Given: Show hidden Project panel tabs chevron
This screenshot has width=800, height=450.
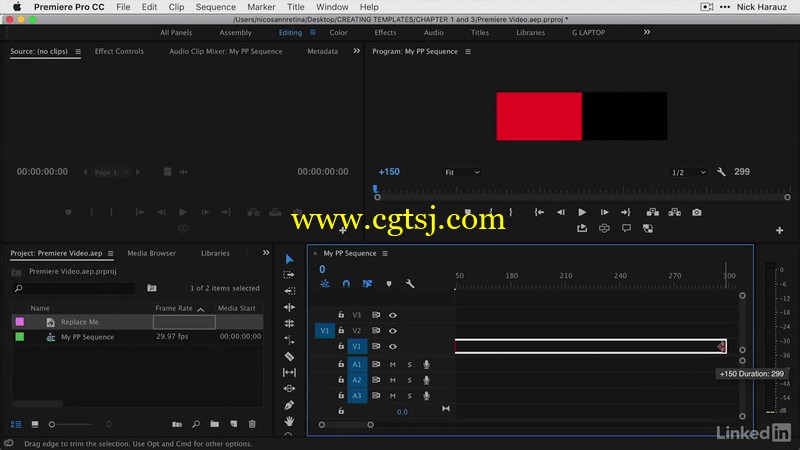Looking at the screenshot, I should (x=266, y=253).
